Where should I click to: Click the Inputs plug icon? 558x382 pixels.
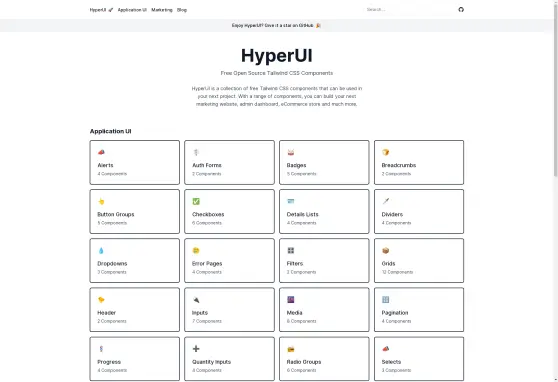click(x=196, y=300)
